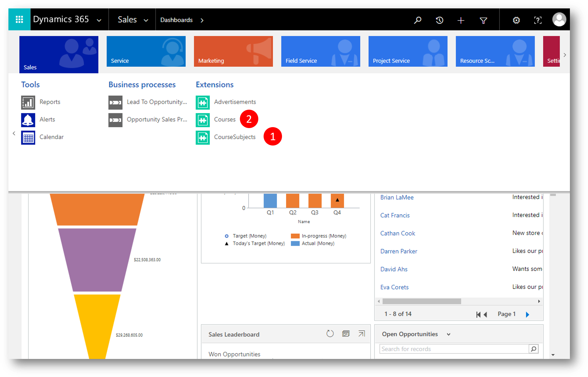Image resolution: width=588 pixels, height=377 pixels.
Task: Open Calendar under Tools
Action: click(x=51, y=137)
